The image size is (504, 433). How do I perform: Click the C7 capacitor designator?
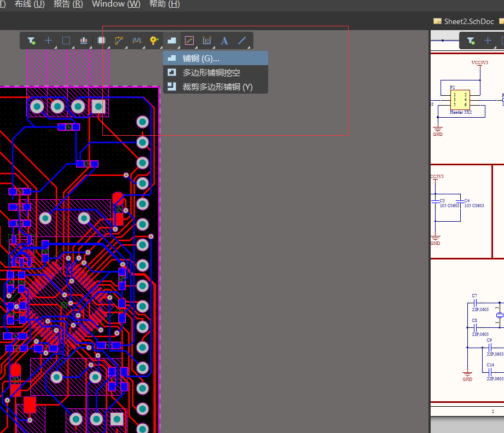tap(474, 296)
